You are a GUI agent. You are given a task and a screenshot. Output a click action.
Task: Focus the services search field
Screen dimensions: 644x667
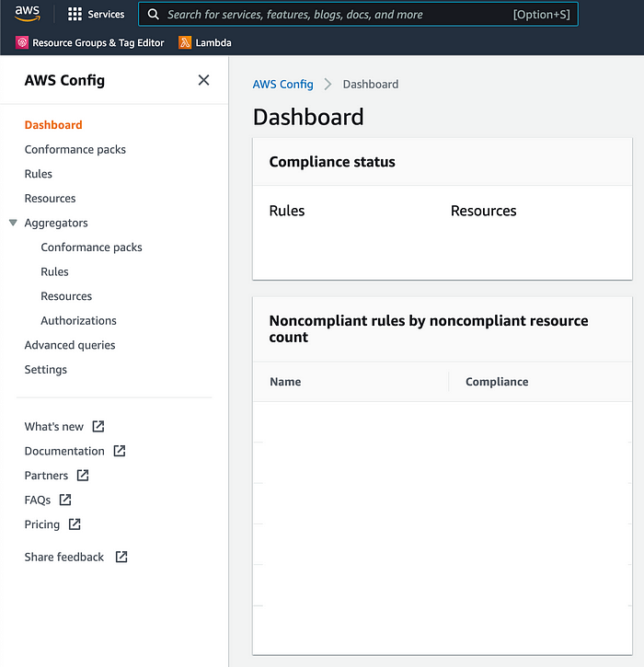click(x=358, y=15)
